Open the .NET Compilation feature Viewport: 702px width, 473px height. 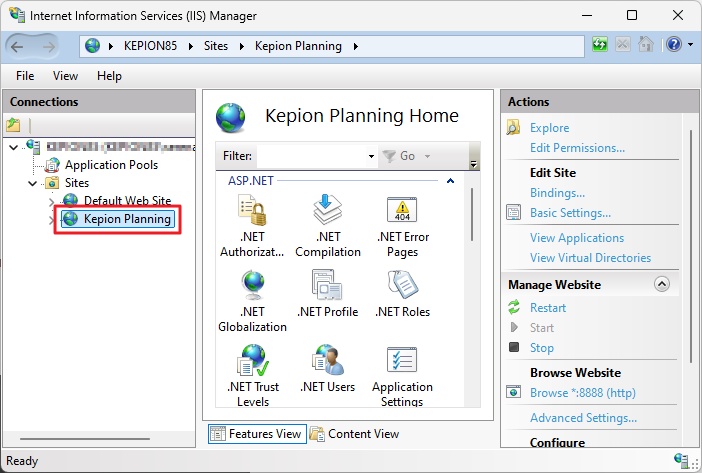[328, 226]
